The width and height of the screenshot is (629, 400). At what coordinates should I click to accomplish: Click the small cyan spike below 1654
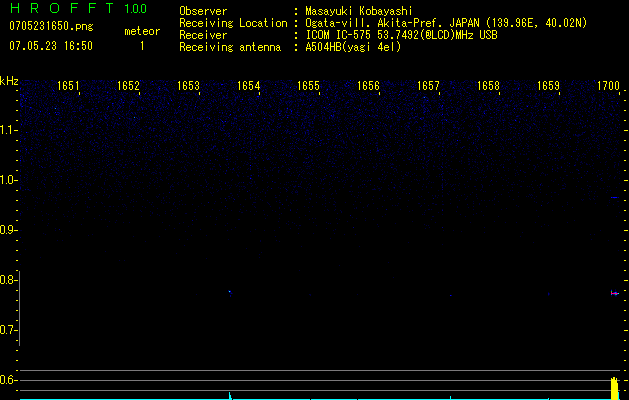point(230,396)
